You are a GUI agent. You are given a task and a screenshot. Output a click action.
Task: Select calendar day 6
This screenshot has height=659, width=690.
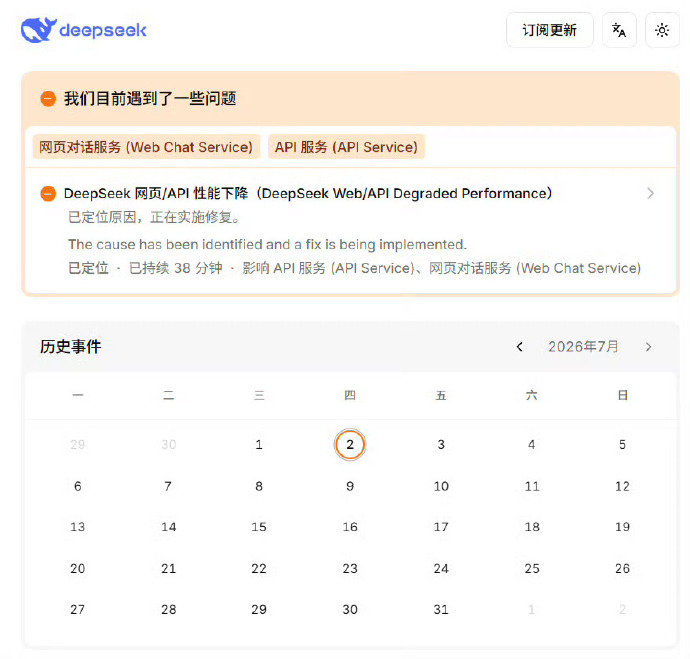click(x=77, y=486)
